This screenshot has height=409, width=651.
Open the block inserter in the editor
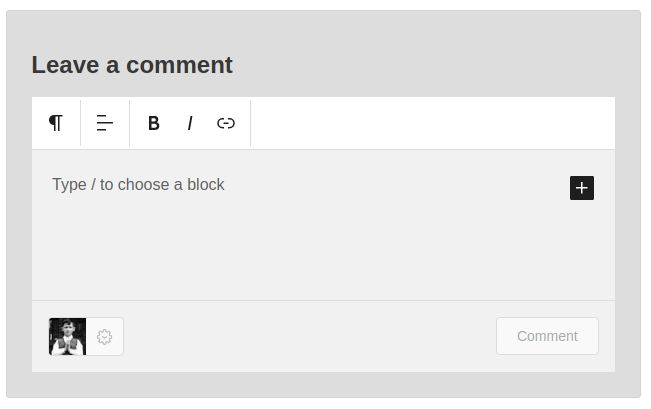pos(582,187)
